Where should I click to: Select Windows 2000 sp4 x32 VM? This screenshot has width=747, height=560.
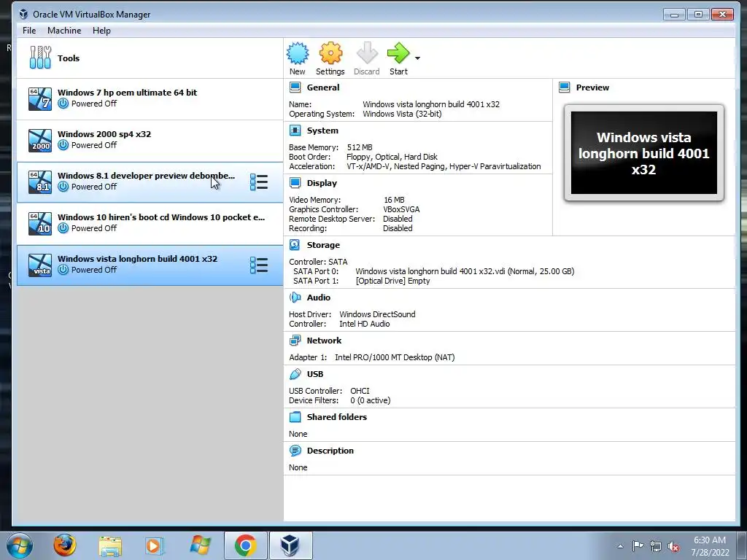pyautogui.click(x=150, y=141)
